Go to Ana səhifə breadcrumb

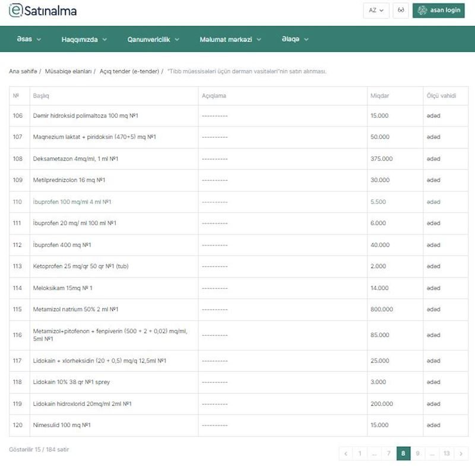[x=23, y=71]
